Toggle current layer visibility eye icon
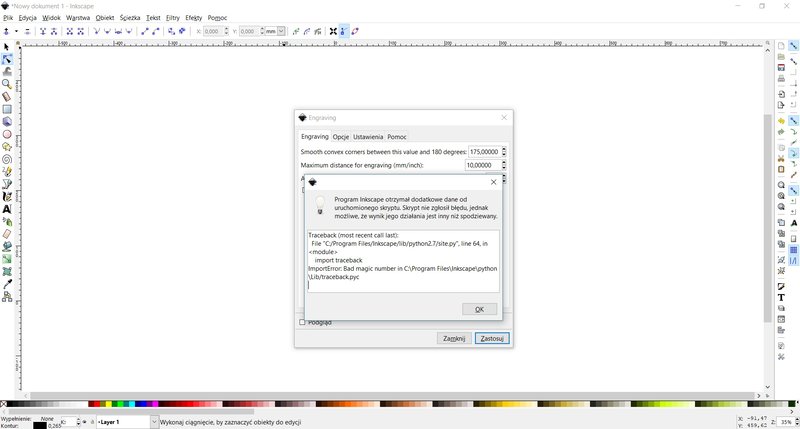The height and width of the screenshot is (429, 800). click(x=85, y=422)
